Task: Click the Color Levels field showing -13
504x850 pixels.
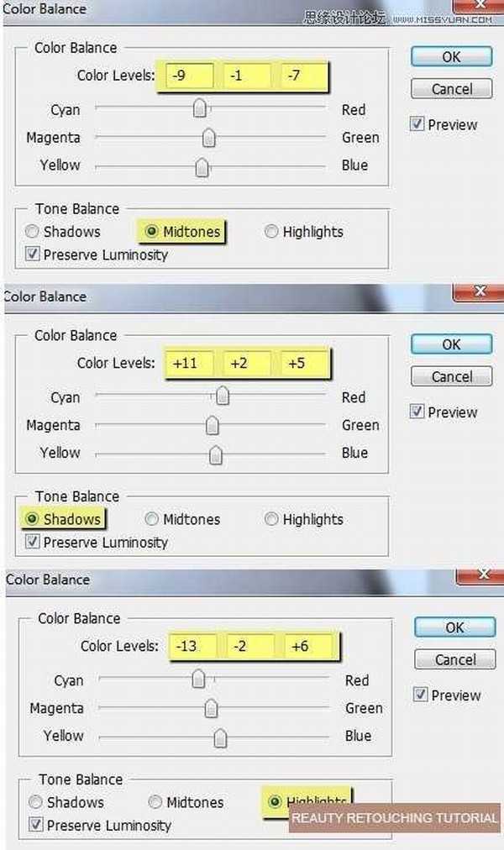Action: [x=192, y=646]
